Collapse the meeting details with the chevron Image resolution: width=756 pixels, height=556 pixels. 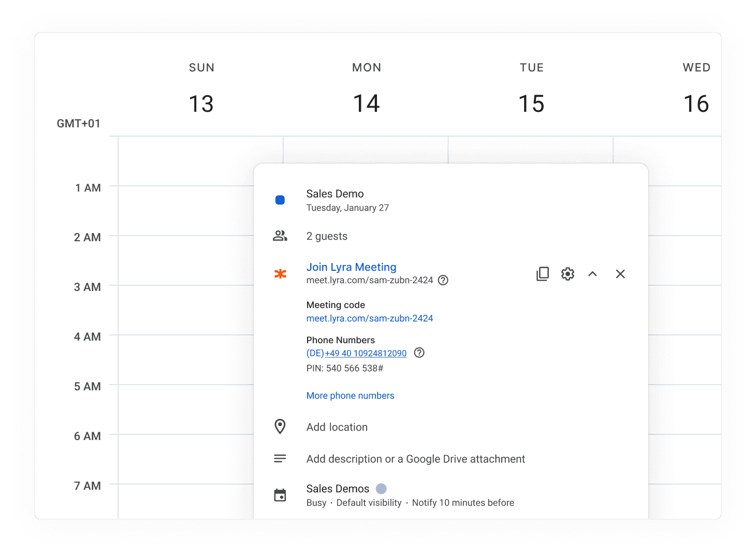pyautogui.click(x=593, y=274)
